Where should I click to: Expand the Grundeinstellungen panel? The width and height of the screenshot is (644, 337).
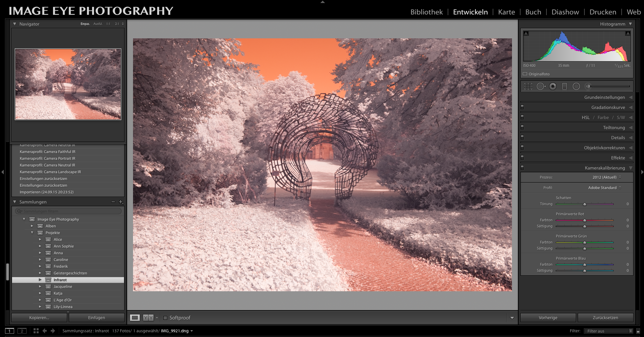point(631,97)
